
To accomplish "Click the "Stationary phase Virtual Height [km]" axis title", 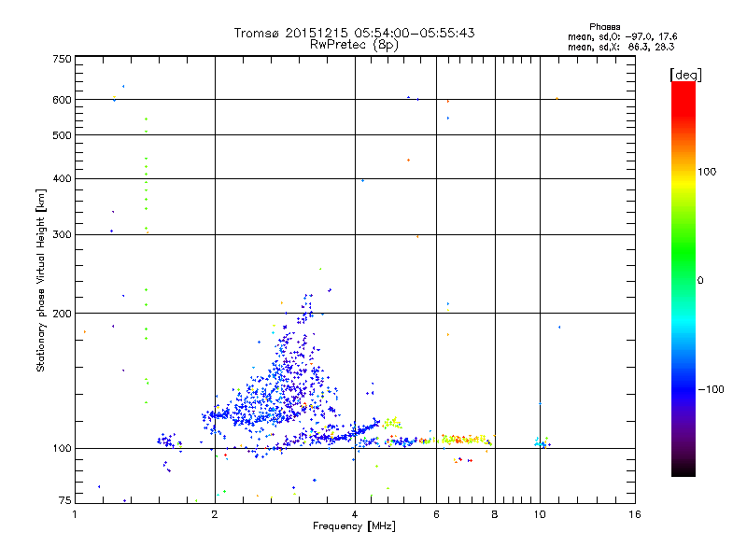I will pos(41,280).
